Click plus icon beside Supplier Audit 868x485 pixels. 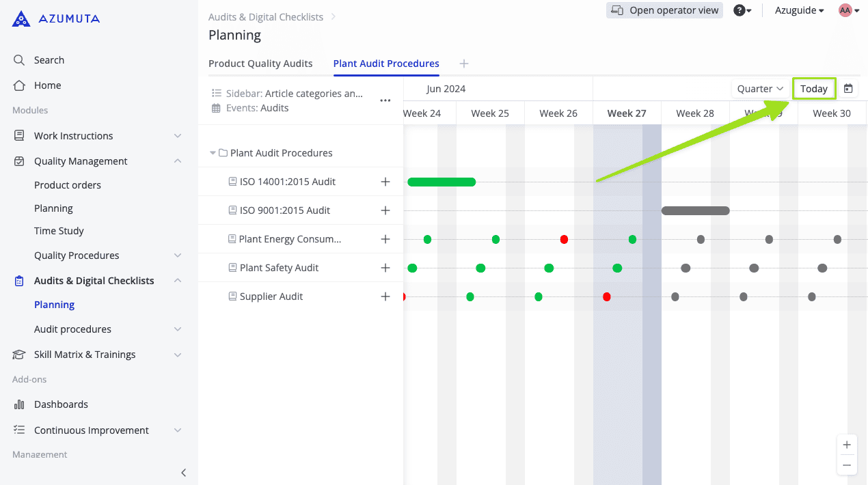pyautogui.click(x=385, y=296)
